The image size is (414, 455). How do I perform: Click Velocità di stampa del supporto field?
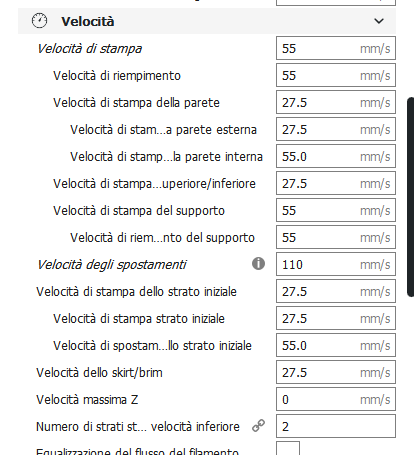(x=336, y=210)
